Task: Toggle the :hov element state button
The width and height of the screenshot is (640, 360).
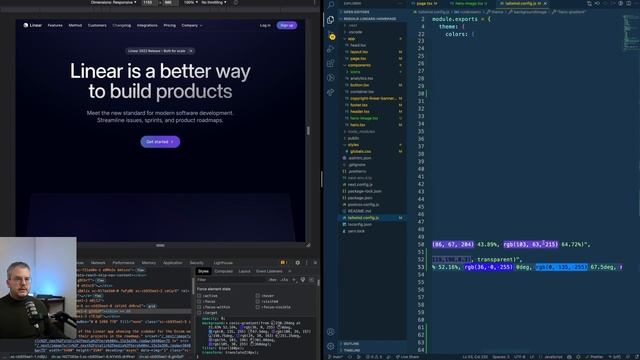Action: click(273, 280)
